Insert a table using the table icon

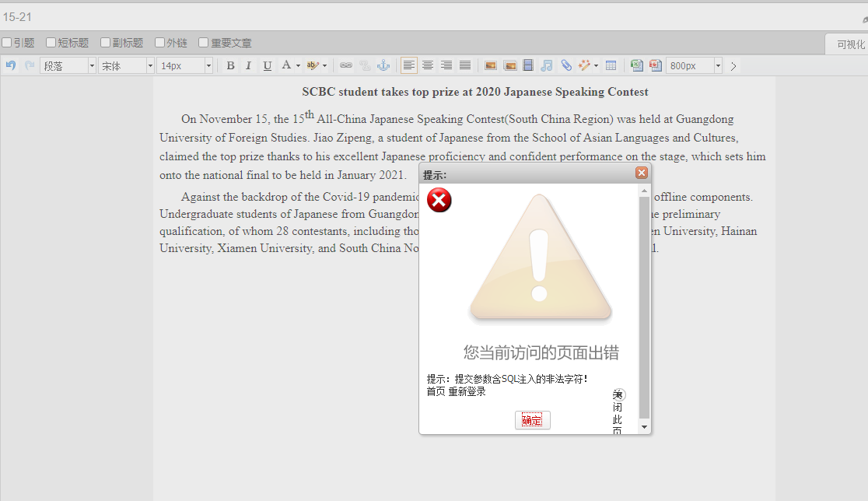pos(611,66)
